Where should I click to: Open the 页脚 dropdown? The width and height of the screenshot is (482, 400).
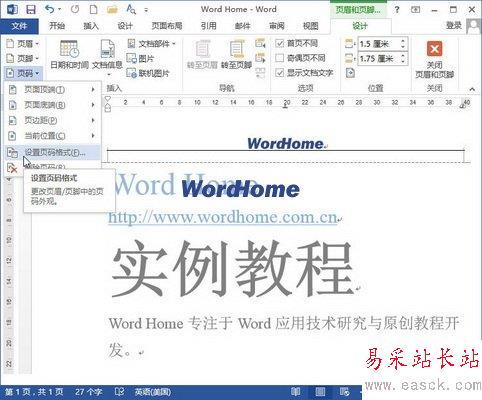(x=23, y=58)
